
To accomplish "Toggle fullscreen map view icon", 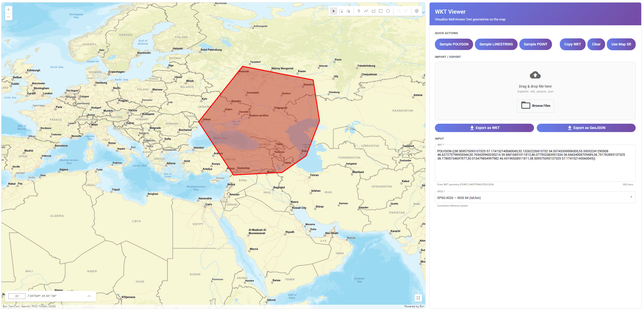I will 418,298.
